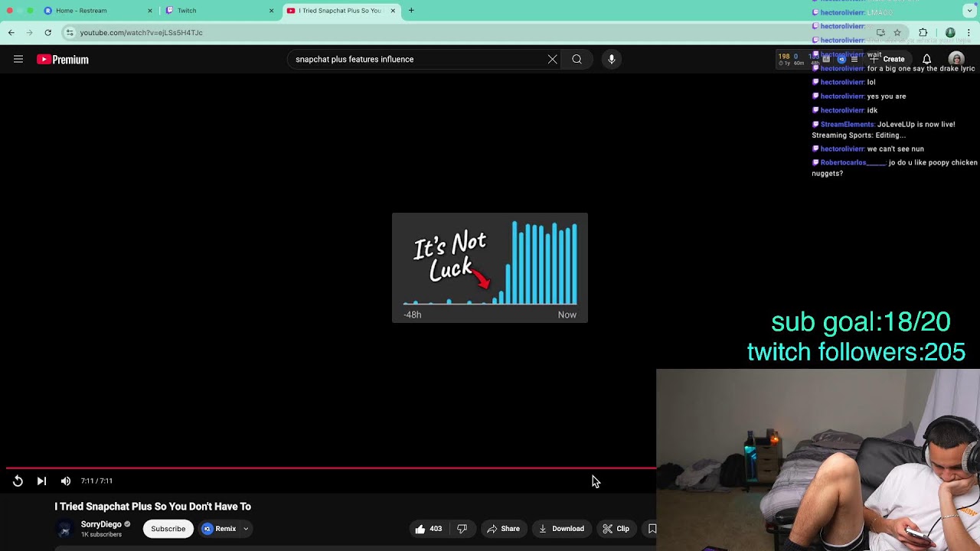Viewport: 980px width, 551px height.
Task: Save video with bookmark icon
Action: coord(652,528)
